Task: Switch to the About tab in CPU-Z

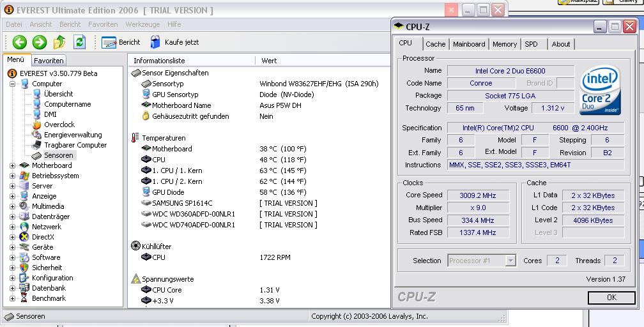Action: [561, 44]
